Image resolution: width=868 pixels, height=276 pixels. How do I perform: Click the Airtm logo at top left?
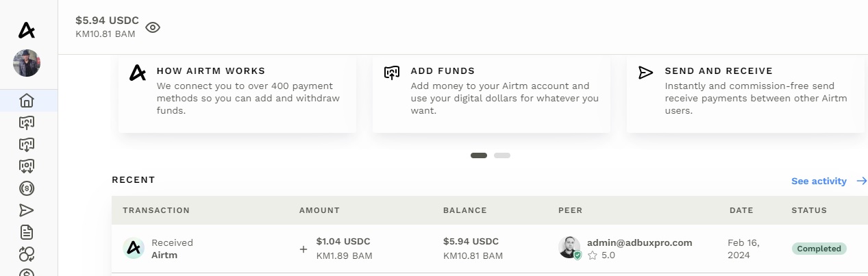coord(27,30)
